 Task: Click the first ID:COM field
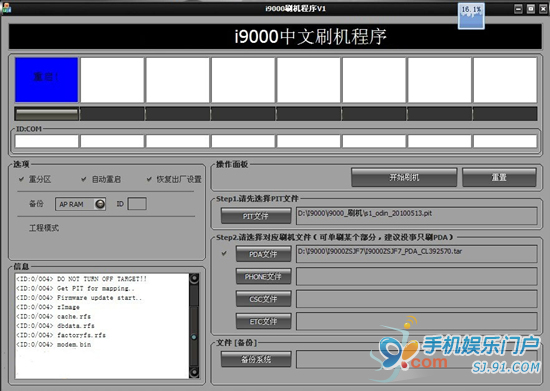(x=46, y=141)
